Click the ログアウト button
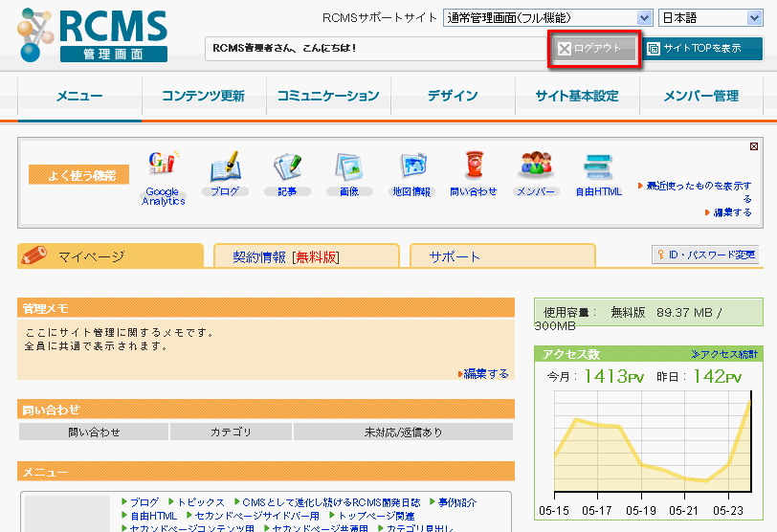Viewport: 777px width, 532px height. click(594, 49)
